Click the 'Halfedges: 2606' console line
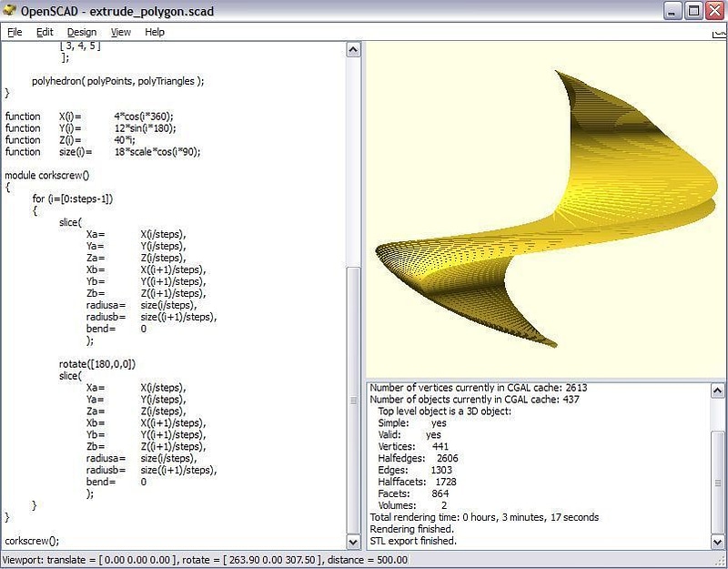 418,459
